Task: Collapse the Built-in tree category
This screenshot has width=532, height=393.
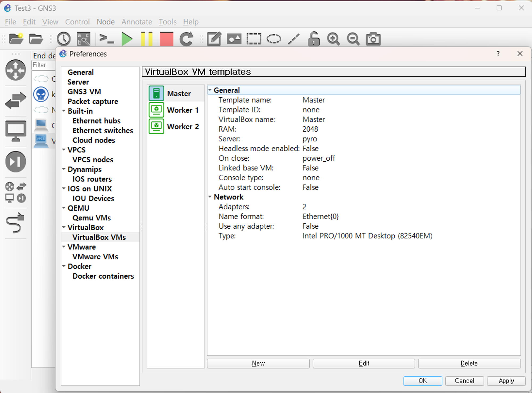Action: (64, 111)
